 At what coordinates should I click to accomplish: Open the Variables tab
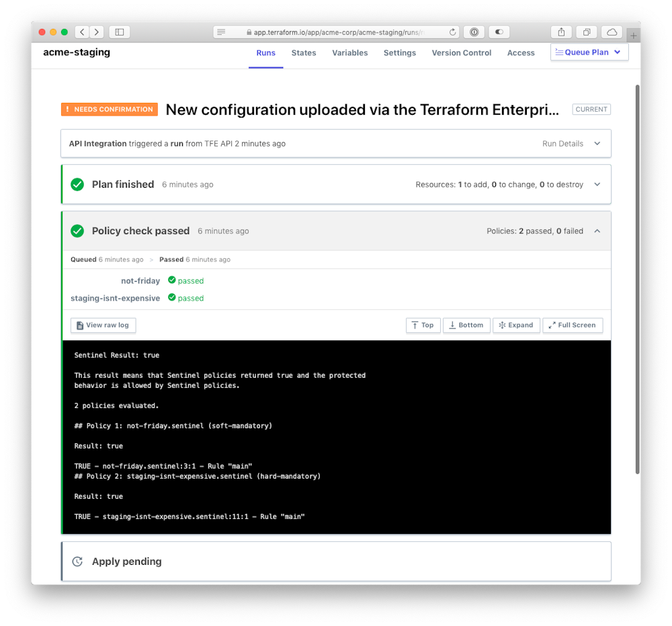pos(349,52)
